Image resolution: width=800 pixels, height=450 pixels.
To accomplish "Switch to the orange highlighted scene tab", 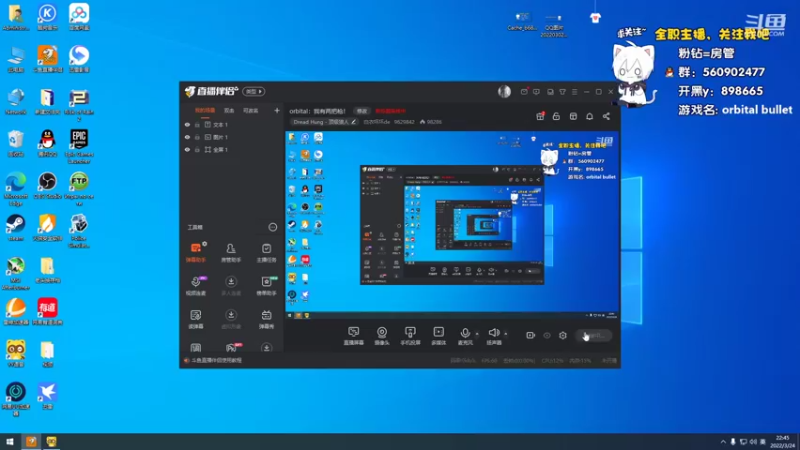I will click(205, 110).
